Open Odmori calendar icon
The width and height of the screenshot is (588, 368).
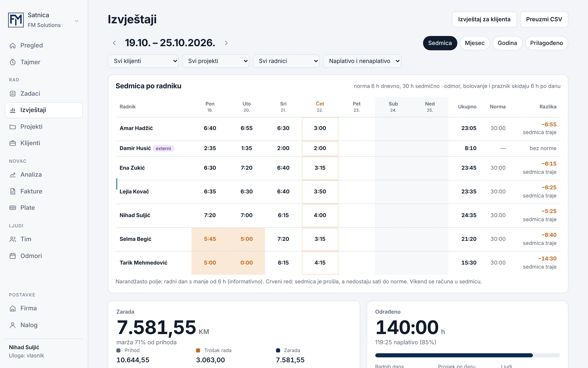pyautogui.click(x=13, y=256)
